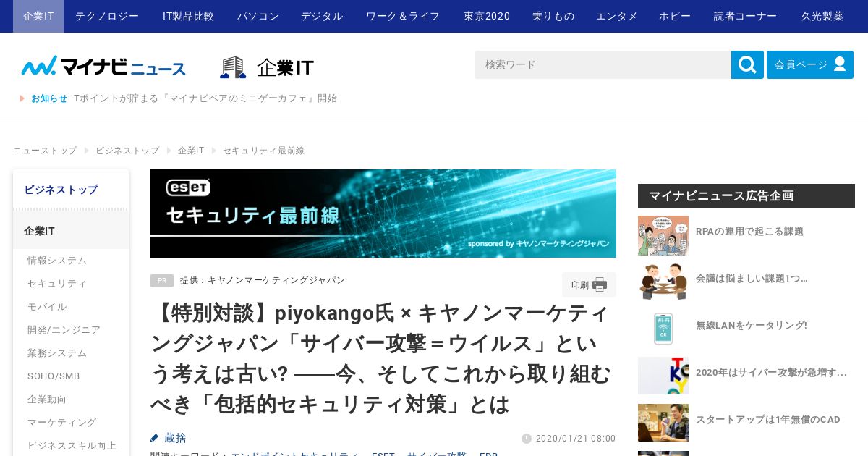Open the IT製品比較 navigation tab

[188, 16]
